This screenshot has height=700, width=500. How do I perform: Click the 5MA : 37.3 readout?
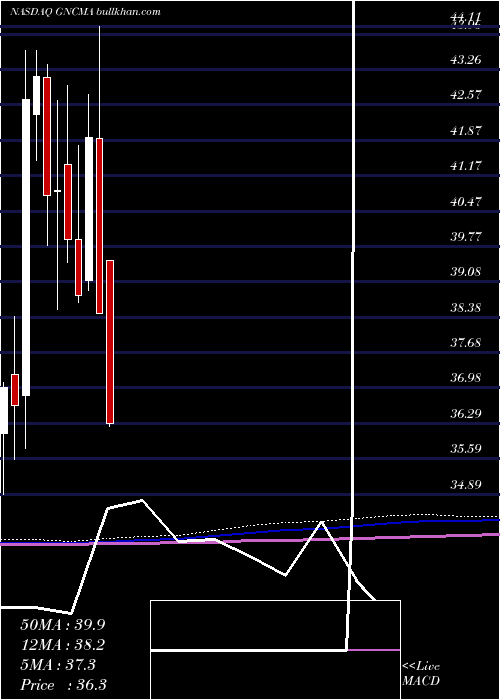coord(58,665)
